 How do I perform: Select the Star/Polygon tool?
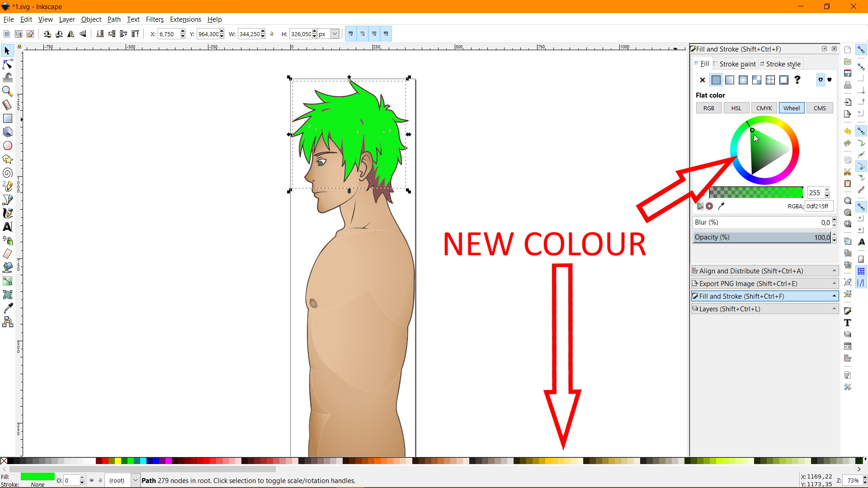(8, 159)
